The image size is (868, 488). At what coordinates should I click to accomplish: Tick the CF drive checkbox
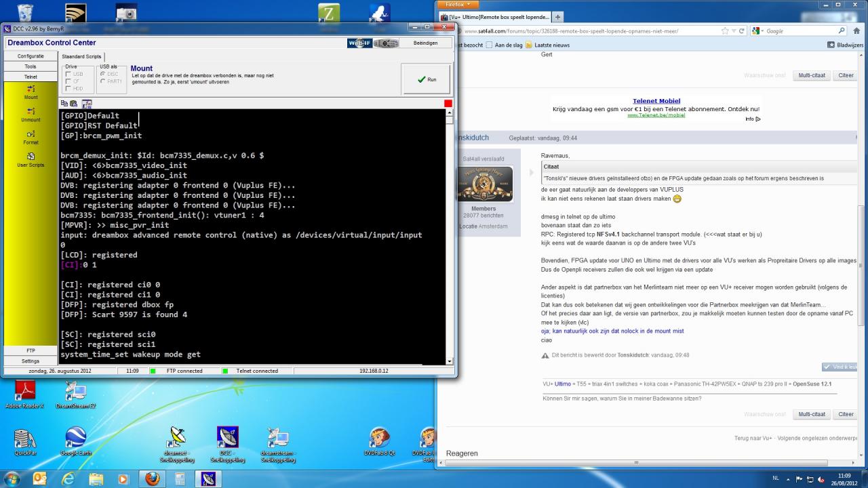pos(68,81)
